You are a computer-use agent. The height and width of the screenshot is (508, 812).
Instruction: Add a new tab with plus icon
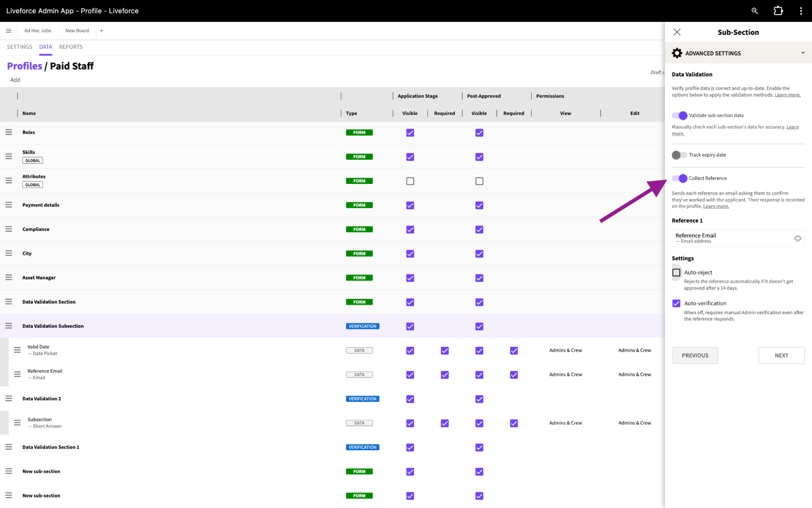[102, 30]
